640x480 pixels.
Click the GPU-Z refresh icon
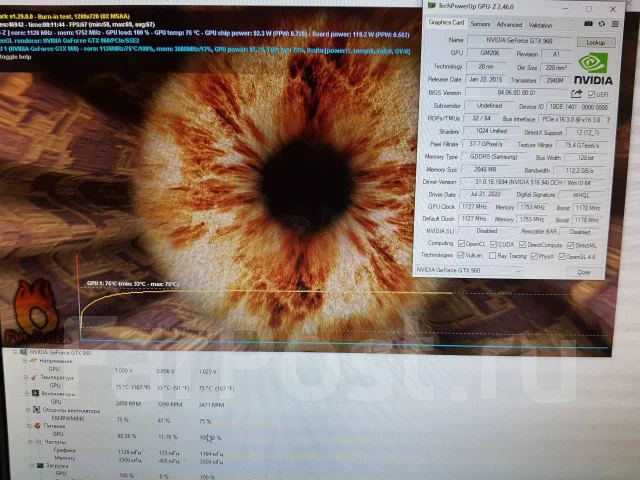click(602, 24)
